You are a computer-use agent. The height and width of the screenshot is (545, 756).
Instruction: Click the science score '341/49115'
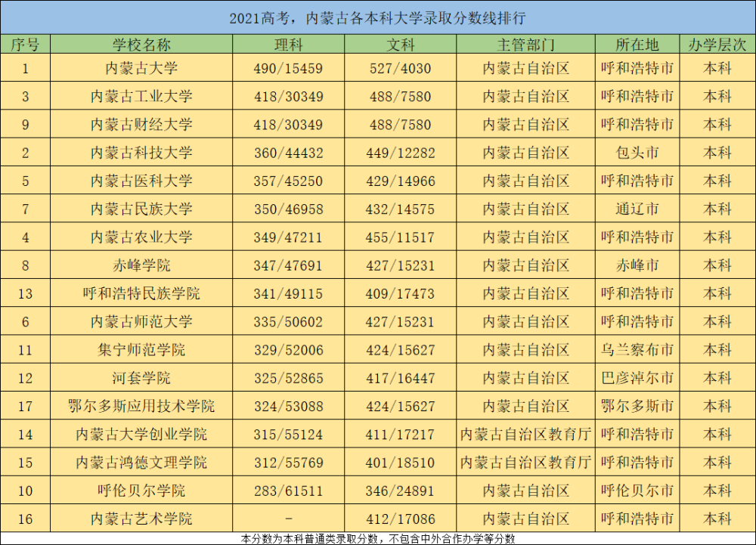point(288,294)
